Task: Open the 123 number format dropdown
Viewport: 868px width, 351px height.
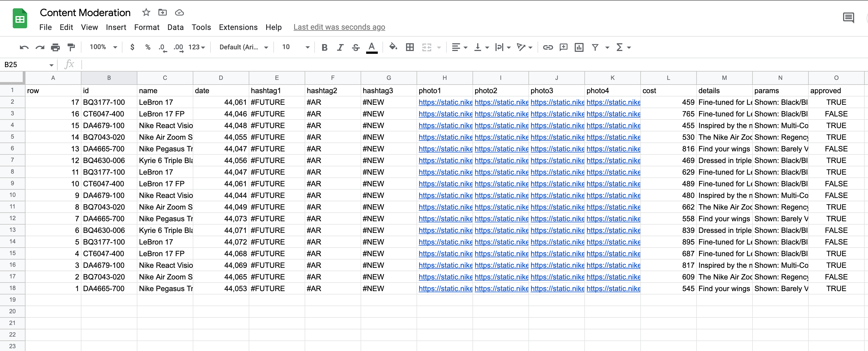Action: tap(197, 47)
